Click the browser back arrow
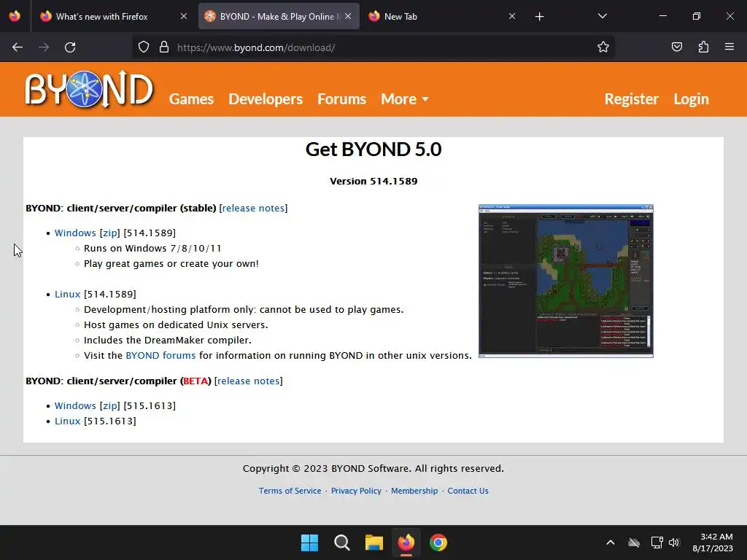Screen dimensions: 747x560 pyautogui.click(x=18, y=47)
